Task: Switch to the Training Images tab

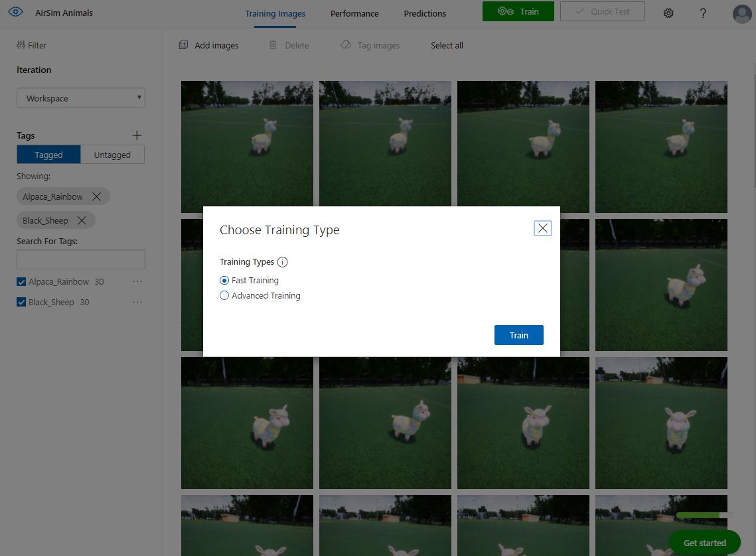Action: [x=275, y=13]
